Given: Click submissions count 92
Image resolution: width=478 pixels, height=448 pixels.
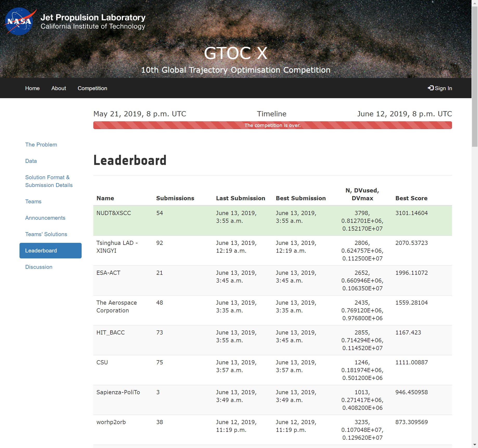Looking at the screenshot, I should (160, 243).
